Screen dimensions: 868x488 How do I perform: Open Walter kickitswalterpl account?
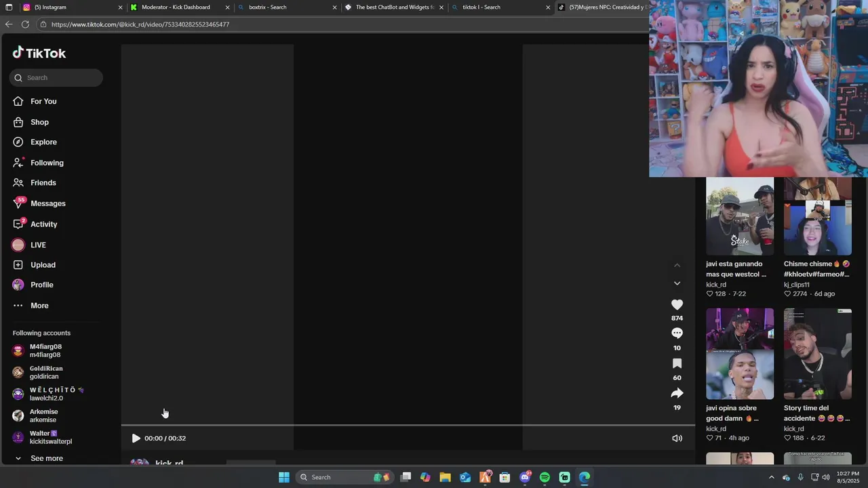tap(50, 437)
